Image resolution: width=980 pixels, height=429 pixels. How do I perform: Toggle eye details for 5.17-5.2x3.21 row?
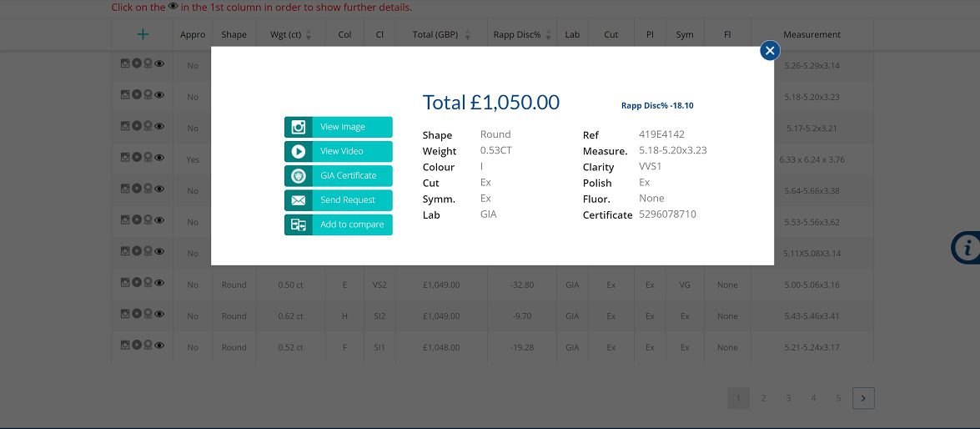coord(159,126)
